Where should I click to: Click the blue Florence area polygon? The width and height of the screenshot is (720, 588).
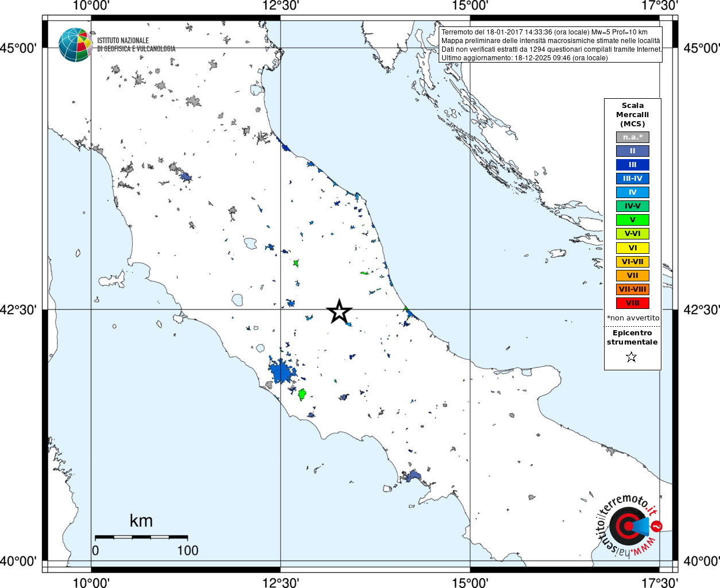pyautogui.click(x=185, y=176)
